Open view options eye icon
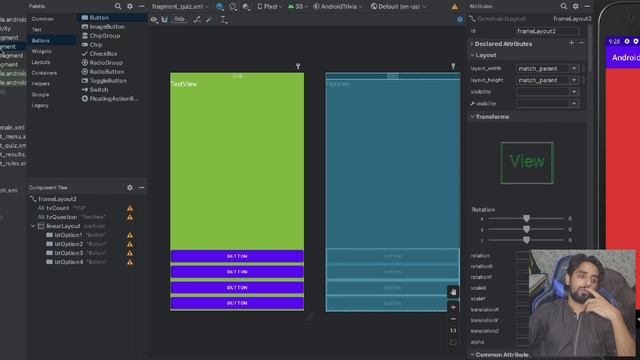Image resolution: width=640 pixels, height=360 pixels. (154, 20)
